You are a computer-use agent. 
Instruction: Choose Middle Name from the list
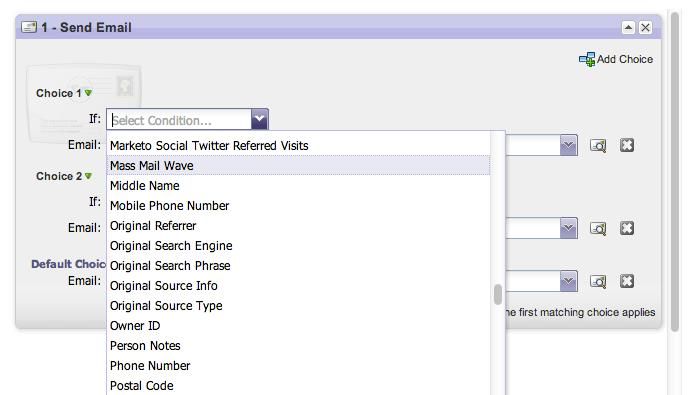(x=298, y=186)
